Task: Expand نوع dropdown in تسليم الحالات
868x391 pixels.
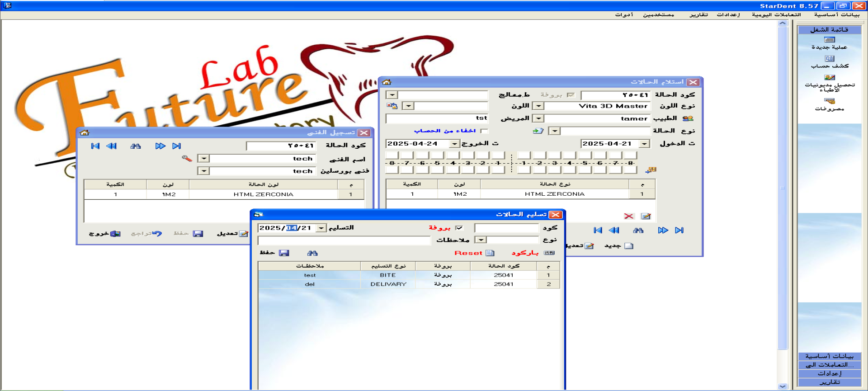Action: (x=481, y=240)
